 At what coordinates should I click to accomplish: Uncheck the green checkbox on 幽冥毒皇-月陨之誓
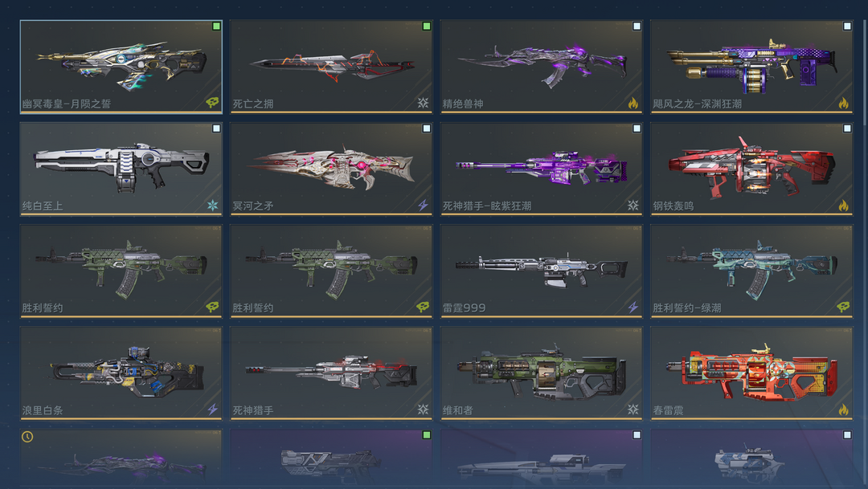[216, 26]
